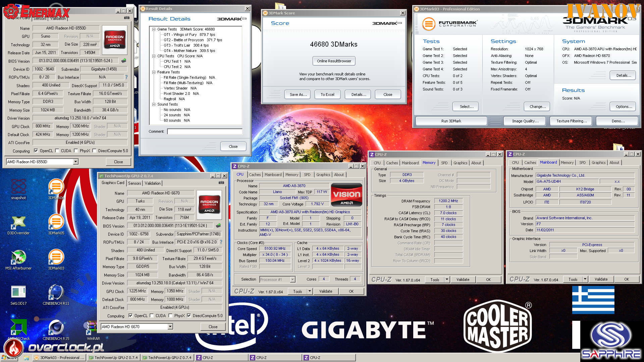This screenshot has width=644, height=362.
Task: Switch to Validation tab in the HD 6670 GPU-Z window
Action: coord(153,183)
